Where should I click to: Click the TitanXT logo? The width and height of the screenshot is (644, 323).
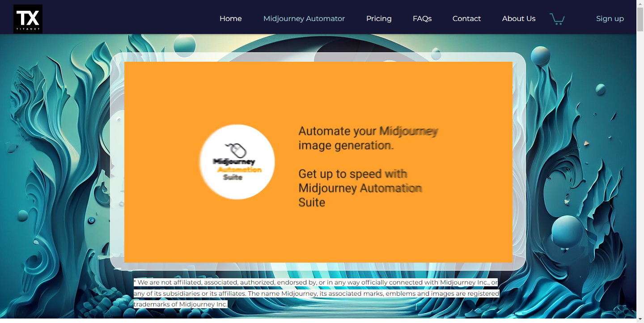pyautogui.click(x=28, y=19)
